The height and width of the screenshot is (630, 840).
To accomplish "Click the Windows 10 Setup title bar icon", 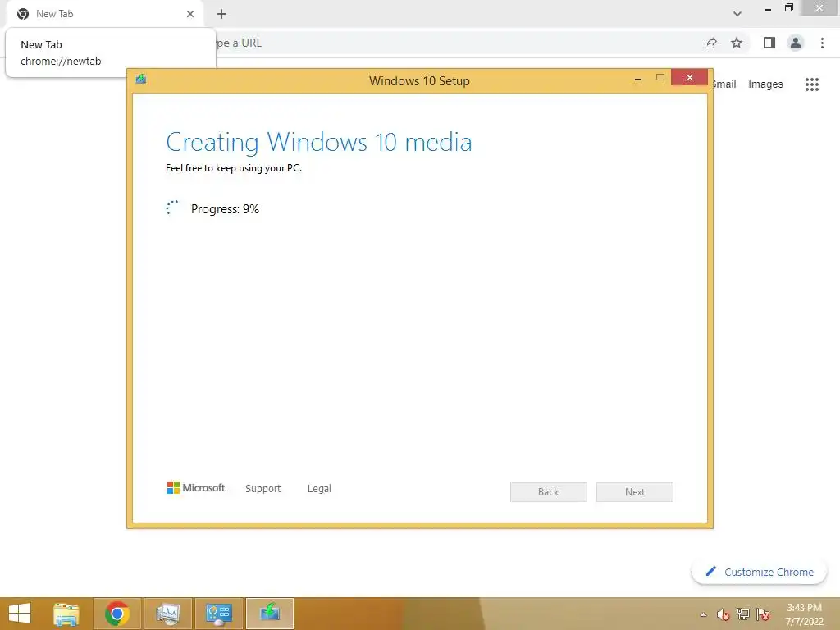I will 141,80.
